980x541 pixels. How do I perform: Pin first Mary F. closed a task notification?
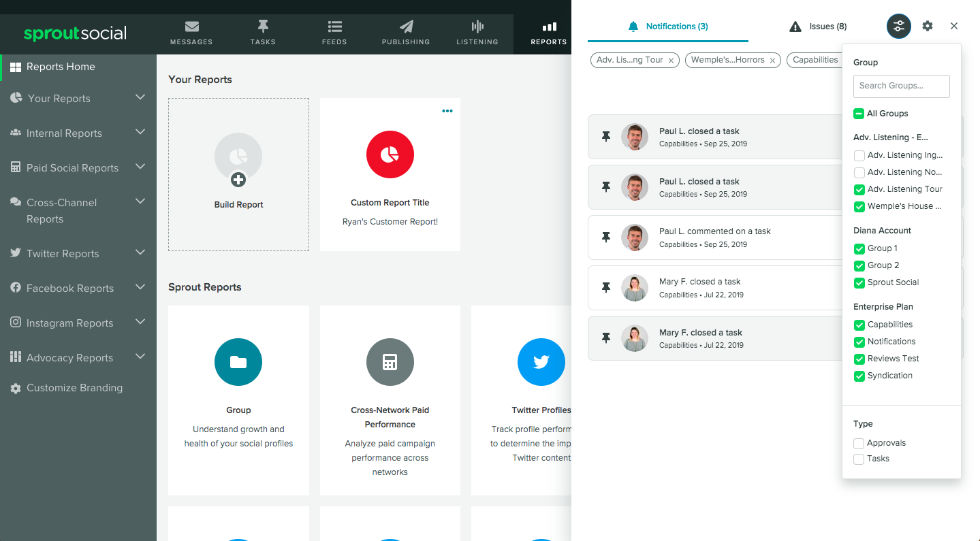pyautogui.click(x=606, y=288)
